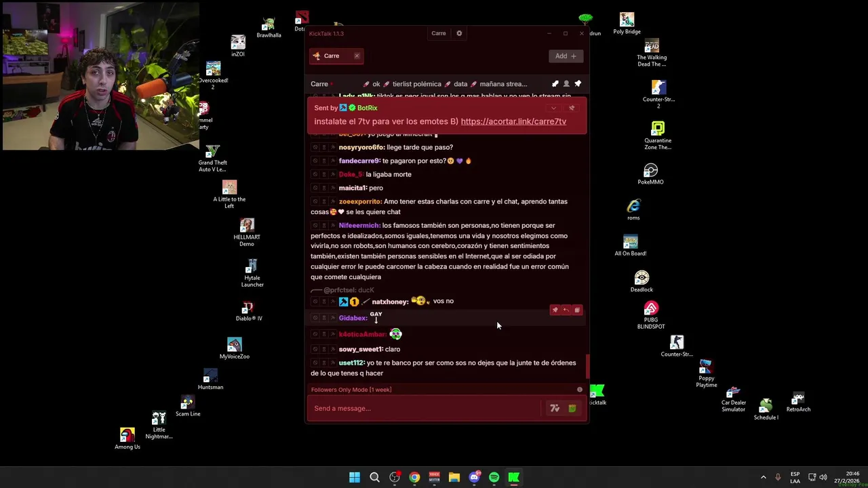Open Gidabex username card

pyautogui.click(x=353, y=318)
